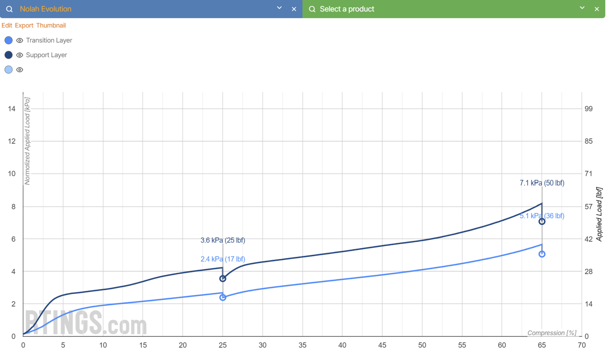Click the light blue unnamed series swatch
The height and width of the screenshot is (364, 614).
9,70
